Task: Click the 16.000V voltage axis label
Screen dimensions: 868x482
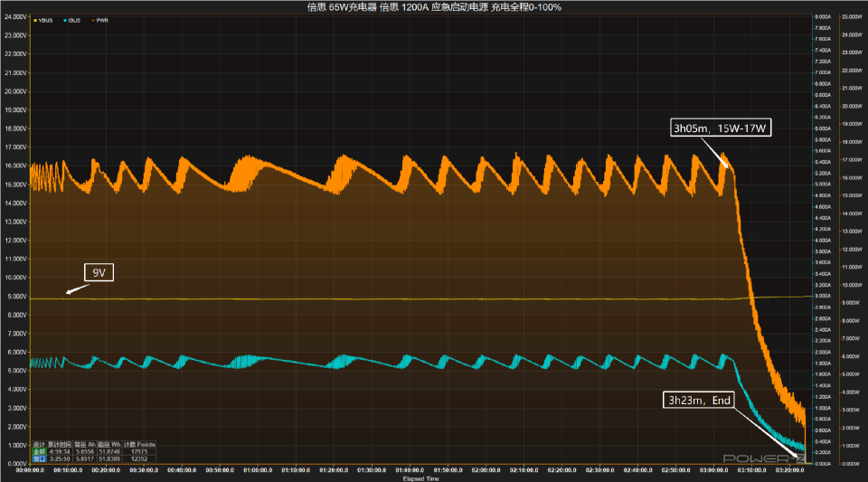Action: click(15, 166)
